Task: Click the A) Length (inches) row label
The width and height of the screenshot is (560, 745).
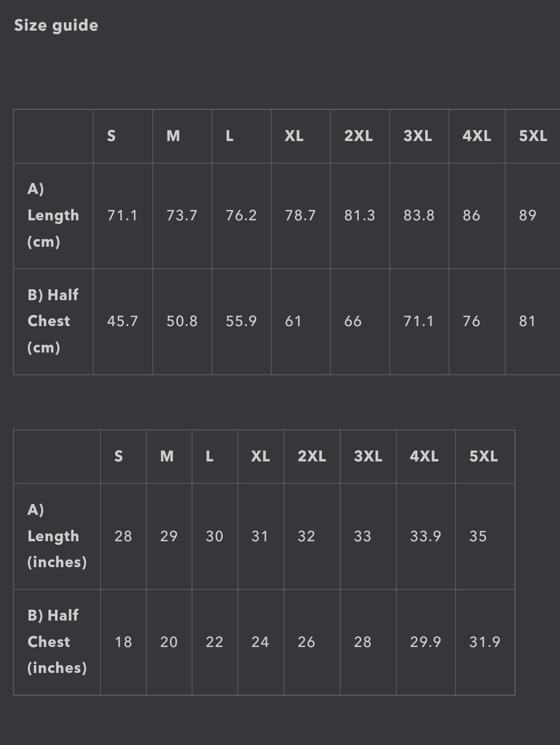Action: [57, 536]
